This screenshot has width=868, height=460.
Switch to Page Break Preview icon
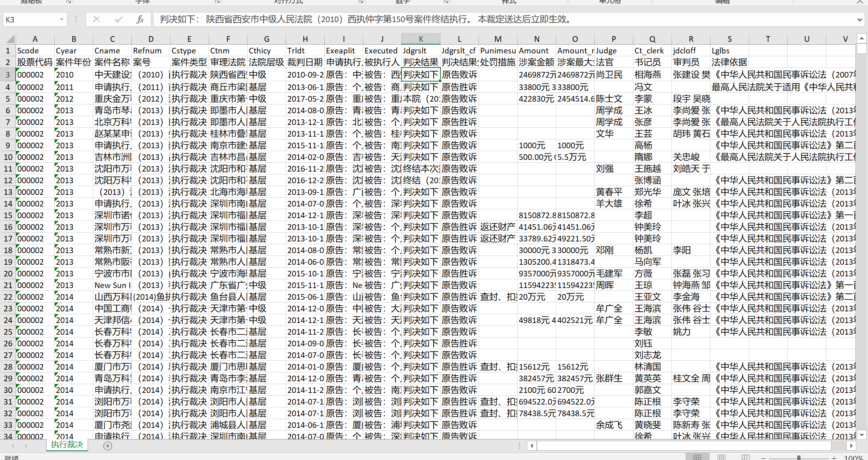click(x=745, y=457)
